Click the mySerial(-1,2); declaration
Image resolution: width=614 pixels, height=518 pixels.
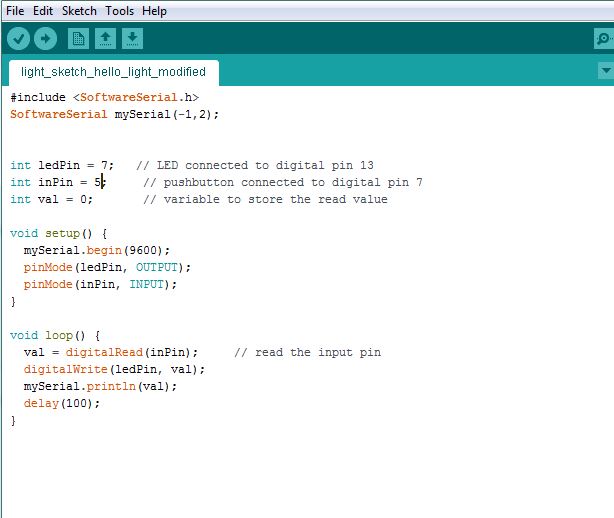point(167,114)
